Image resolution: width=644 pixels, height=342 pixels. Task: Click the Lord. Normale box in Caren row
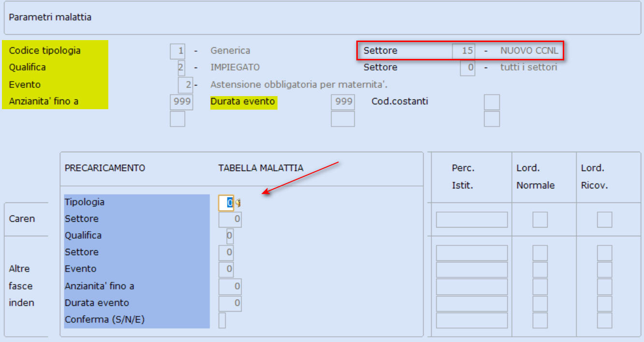tap(540, 220)
